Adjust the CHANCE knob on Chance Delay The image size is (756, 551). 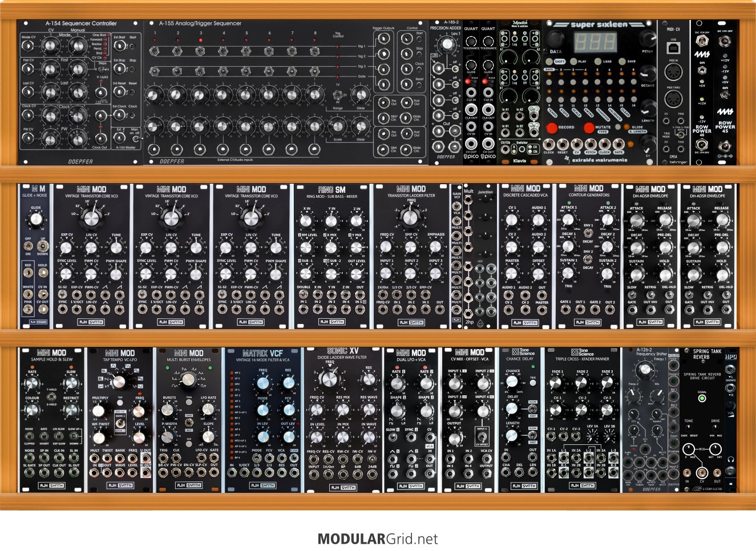click(x=512, y=383)
